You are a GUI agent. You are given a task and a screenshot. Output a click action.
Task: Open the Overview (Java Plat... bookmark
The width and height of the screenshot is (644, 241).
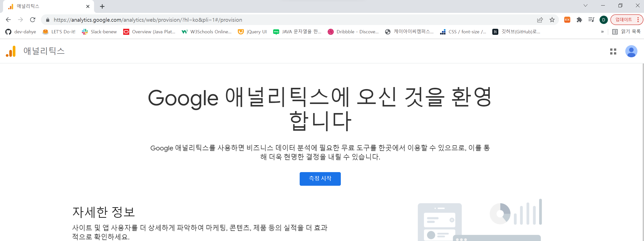click(149, 32)
